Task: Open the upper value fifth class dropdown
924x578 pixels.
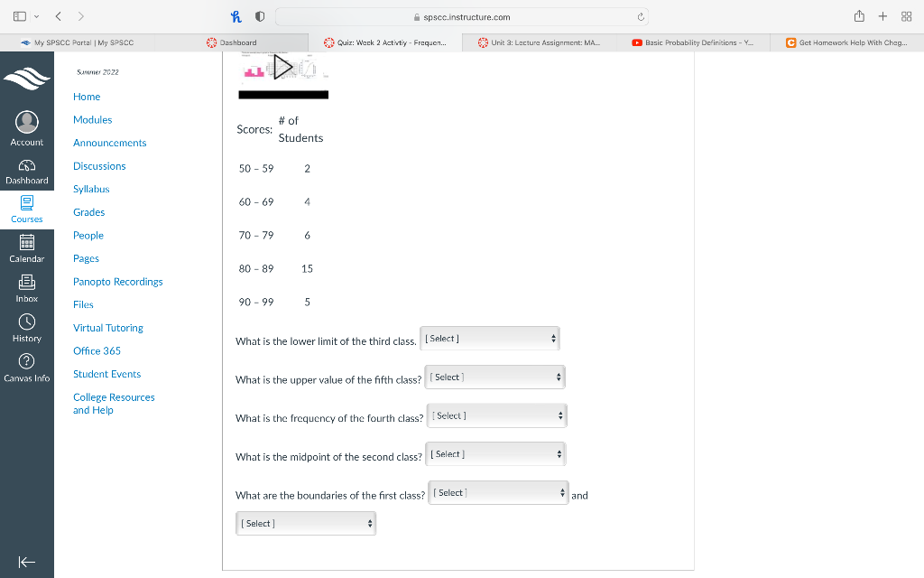Action: [494, 377]
